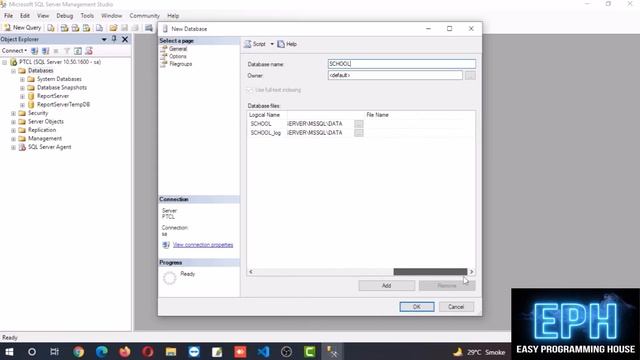
Task: Click the database files horizontal scrollbar thumb
Action: [x=430, y=272]
